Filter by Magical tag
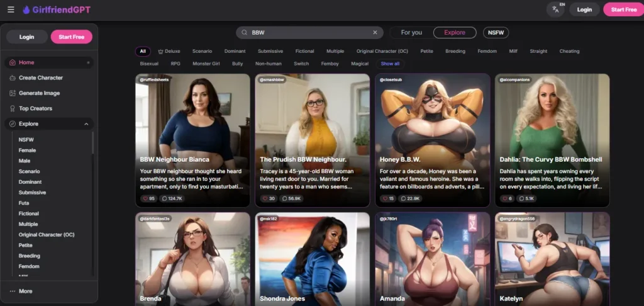 tap(360, 64)
